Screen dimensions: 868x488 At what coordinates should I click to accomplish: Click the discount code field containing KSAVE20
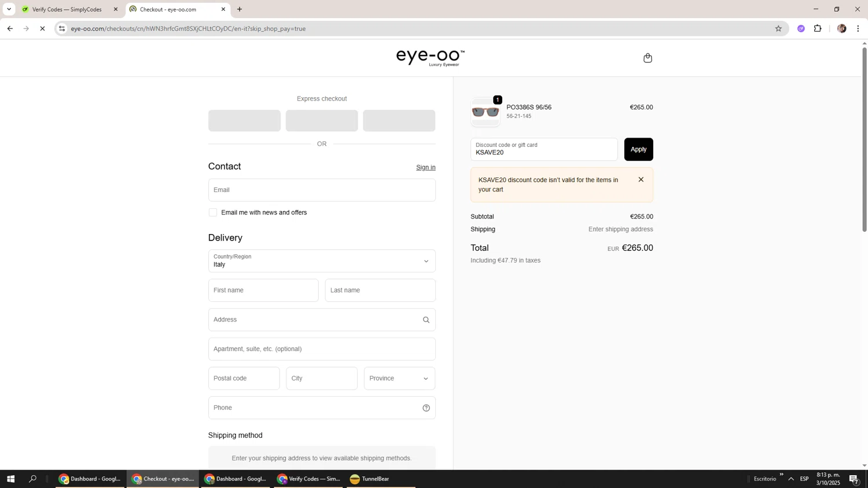544,149
